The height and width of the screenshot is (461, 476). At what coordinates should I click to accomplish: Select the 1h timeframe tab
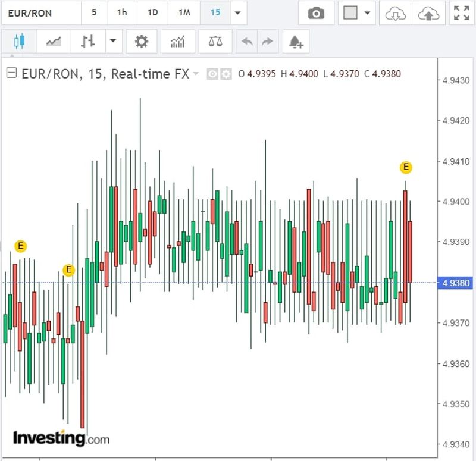pos(121,13)
